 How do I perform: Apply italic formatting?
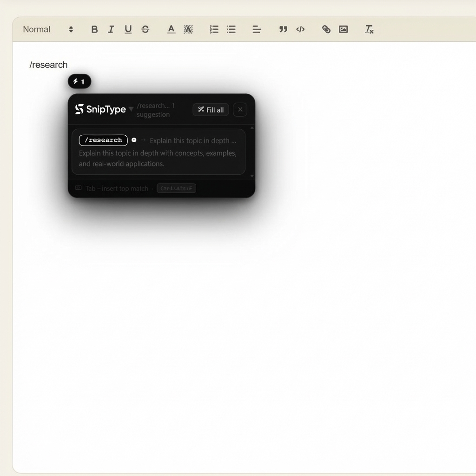pos(111,29)
